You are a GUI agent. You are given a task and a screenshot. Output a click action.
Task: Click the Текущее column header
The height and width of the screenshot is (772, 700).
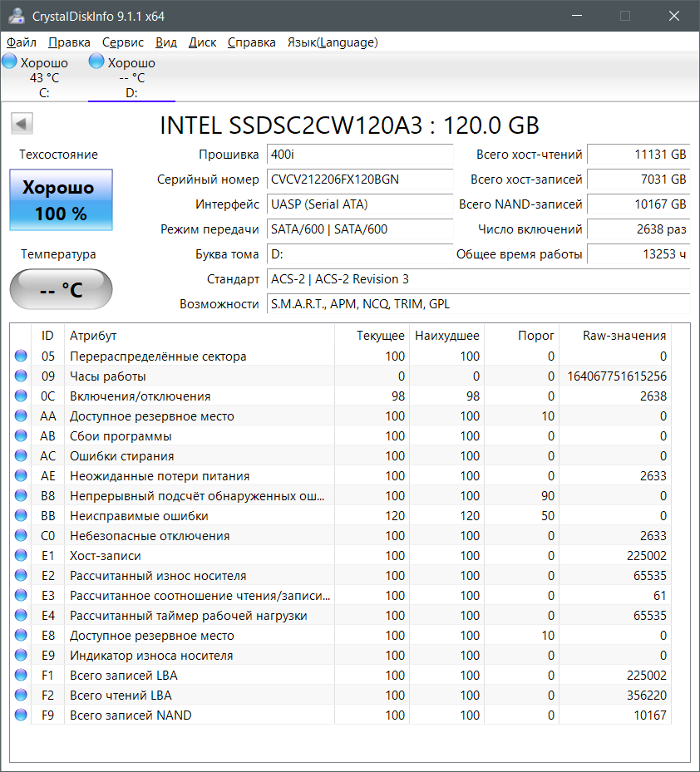[x=372, y=336]
